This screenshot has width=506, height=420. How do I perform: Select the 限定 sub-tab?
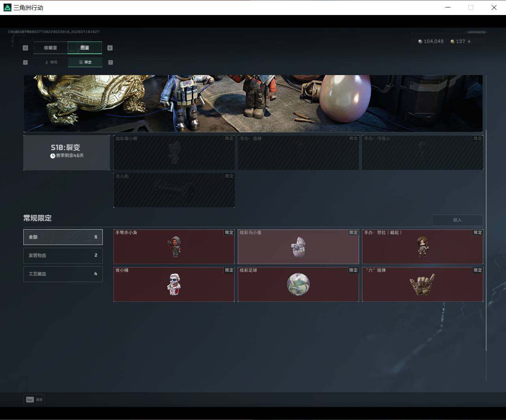click(x=85, y=62)
